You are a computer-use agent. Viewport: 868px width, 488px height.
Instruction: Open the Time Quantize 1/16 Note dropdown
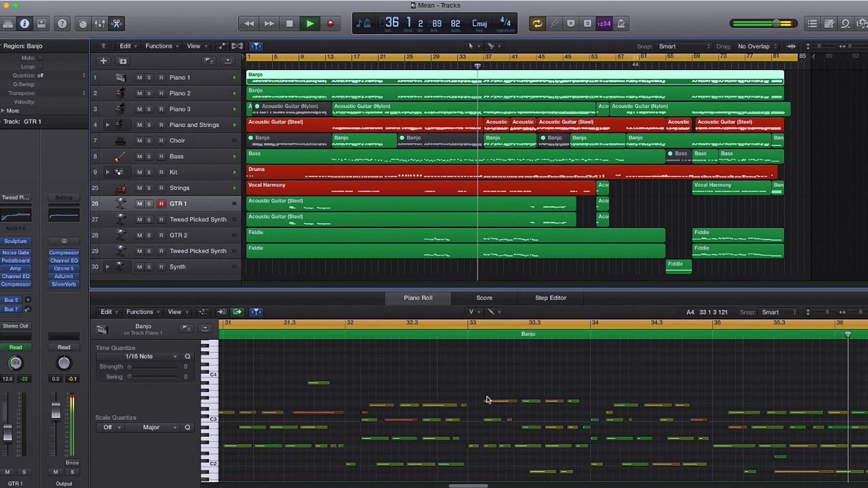coord(139,357)
